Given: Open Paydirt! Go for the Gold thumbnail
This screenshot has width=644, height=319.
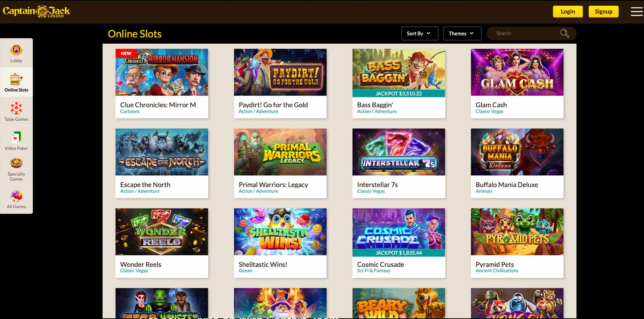Looking at the screenshot, I should coord(280,72).
